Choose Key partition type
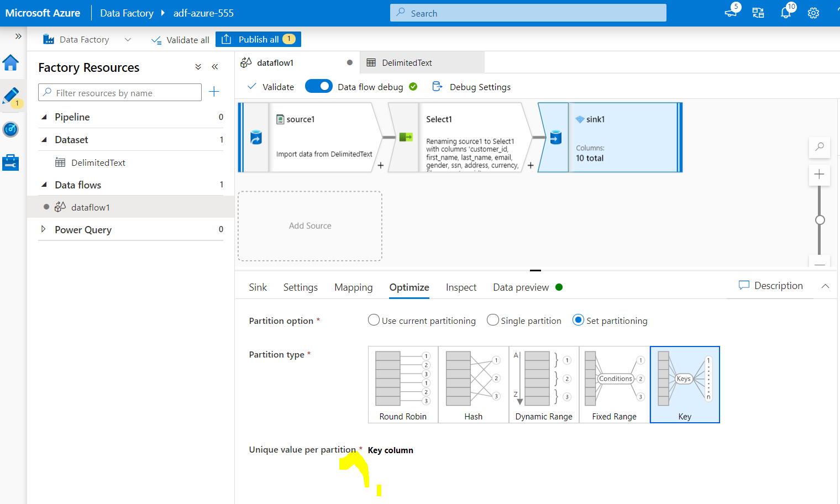Screen dimensions: 840x504 click(685, 385)
